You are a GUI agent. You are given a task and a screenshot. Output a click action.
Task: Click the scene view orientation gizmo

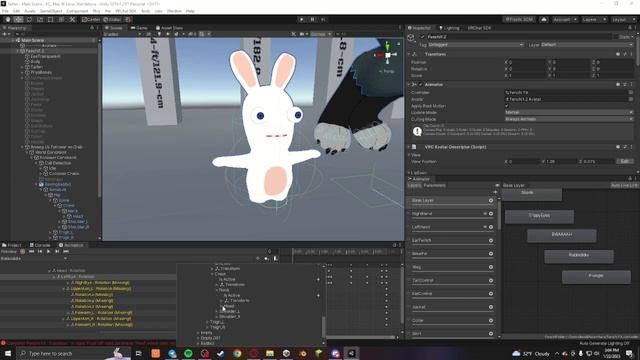[x=387, y=54]
